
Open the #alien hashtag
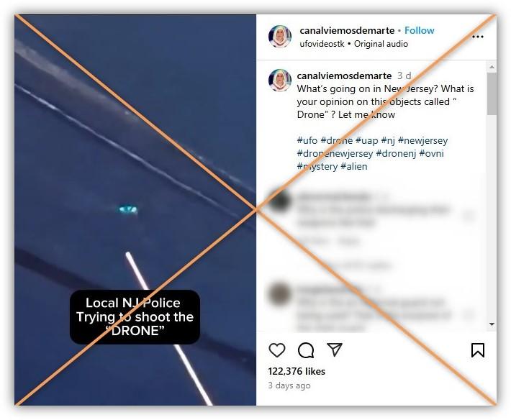[353, 166]
